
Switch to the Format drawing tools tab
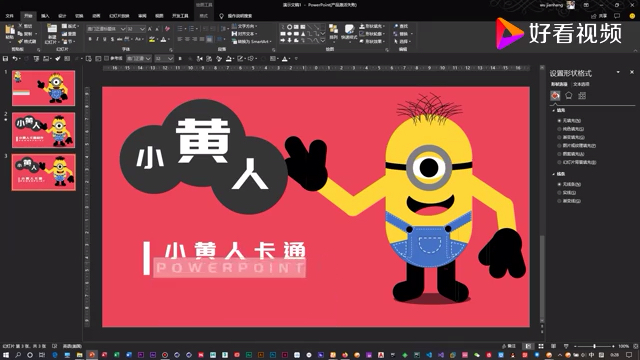(204, 16)
